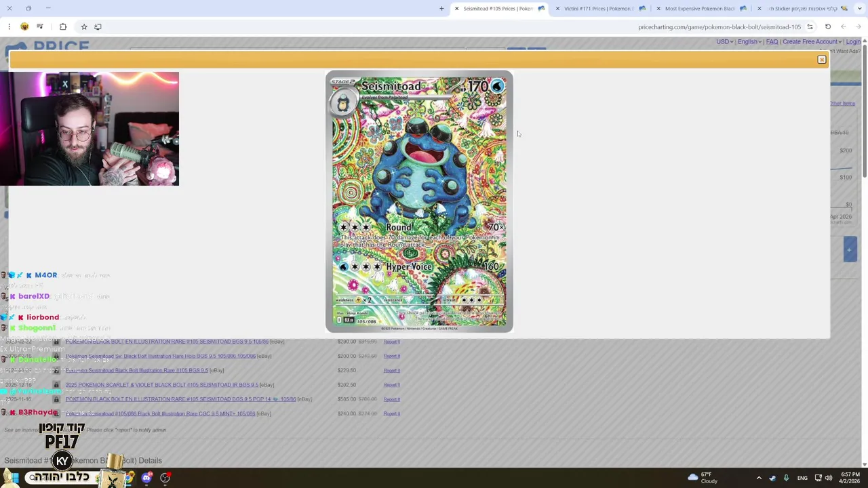Open Seismitoad #105 BGS 9.5 $229.50 listing
The width and height of the screenshot is (868, 488).
[x=136, y=370]
